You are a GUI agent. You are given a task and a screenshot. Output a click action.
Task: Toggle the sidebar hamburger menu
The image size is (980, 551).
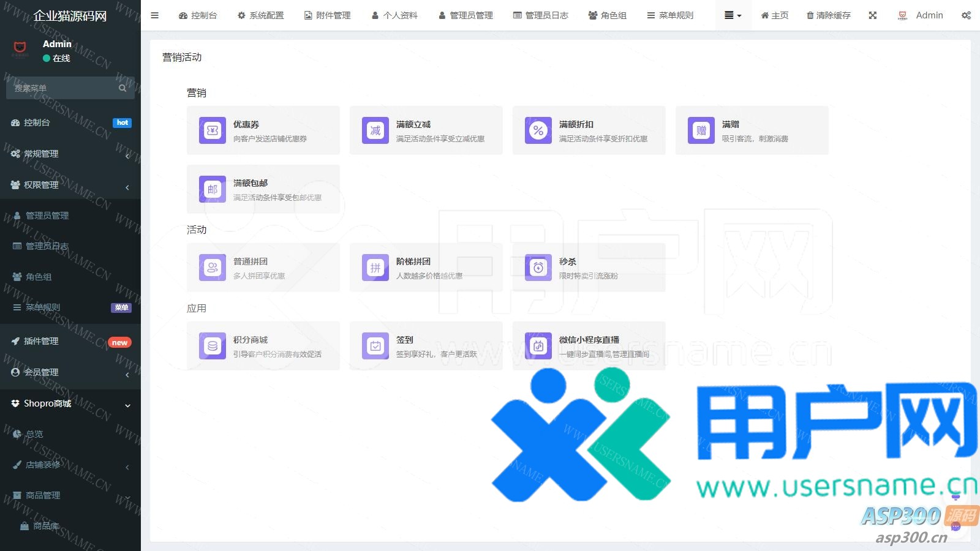click(155, 15)
